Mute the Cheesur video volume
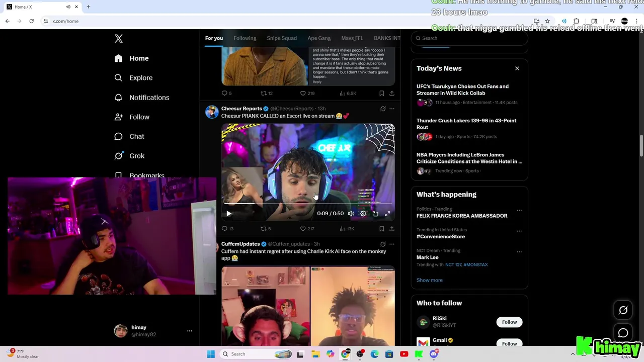 (351, 214)
